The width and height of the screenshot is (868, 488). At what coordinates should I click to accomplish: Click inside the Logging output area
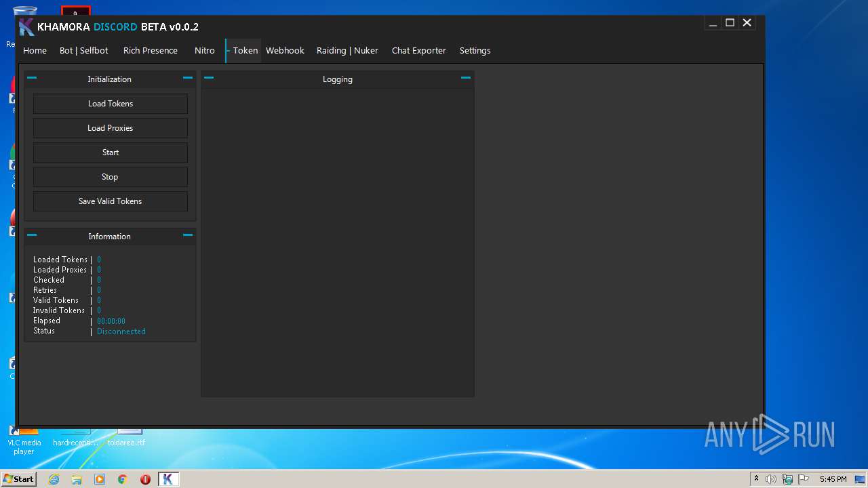(x=338, y=242)
